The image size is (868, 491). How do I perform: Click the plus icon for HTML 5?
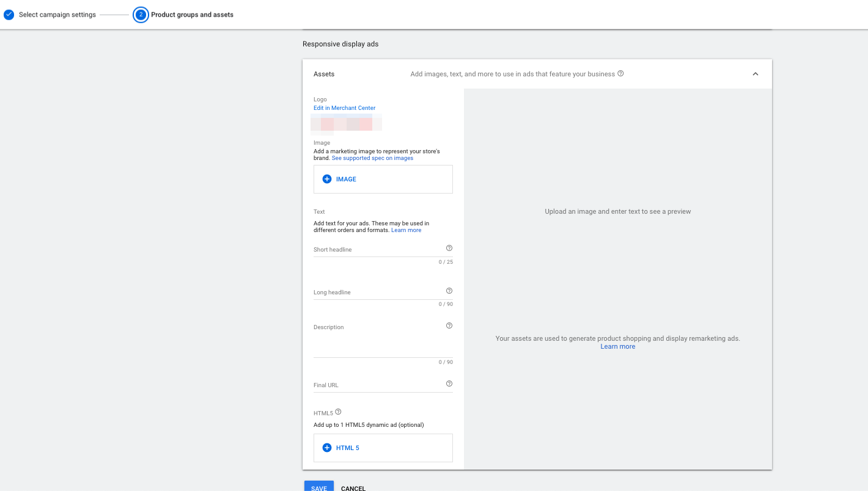coord(327,448)
